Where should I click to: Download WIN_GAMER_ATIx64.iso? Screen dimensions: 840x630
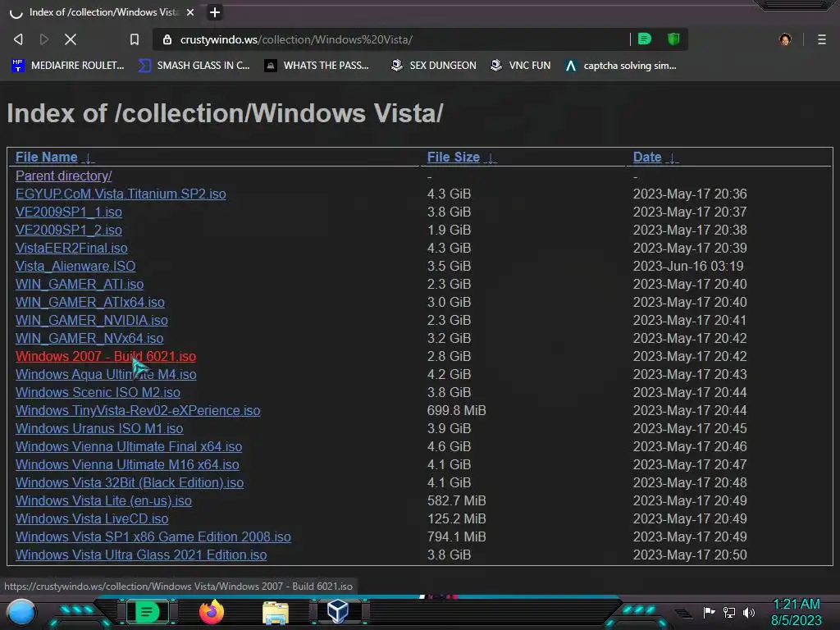90,302
